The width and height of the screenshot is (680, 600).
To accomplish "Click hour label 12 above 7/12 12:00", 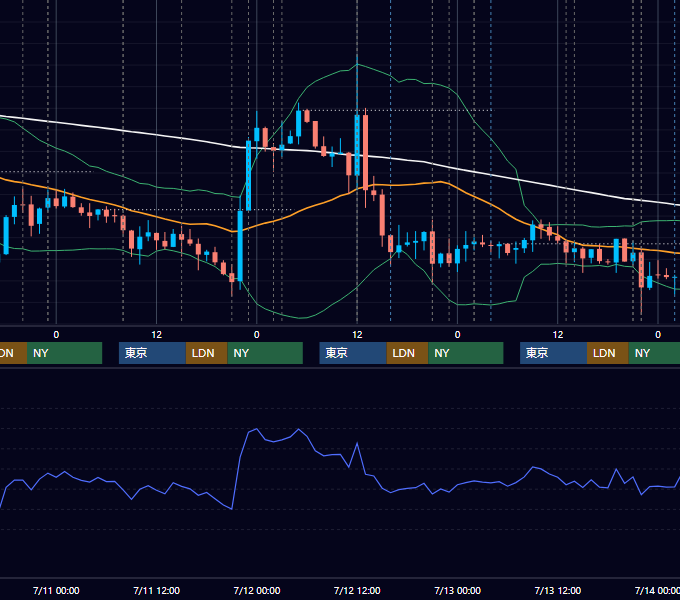I will pos(357,335).
